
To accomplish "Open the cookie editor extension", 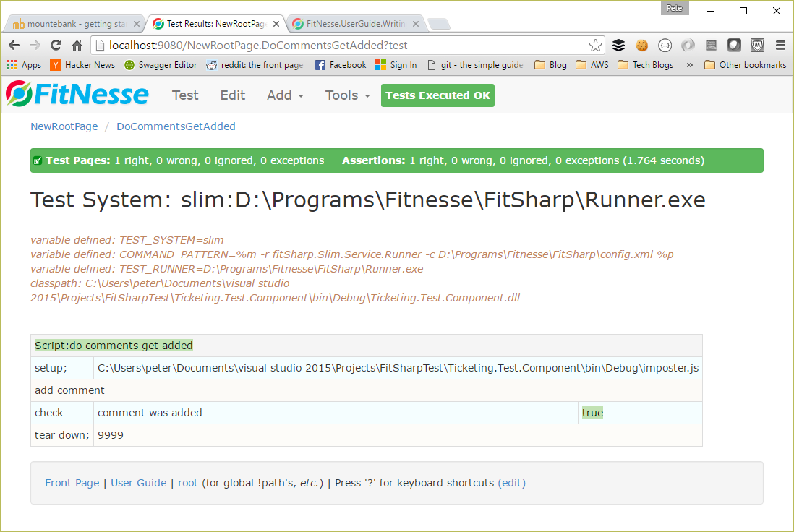I will pyautogui.click(x=642, y=45).
